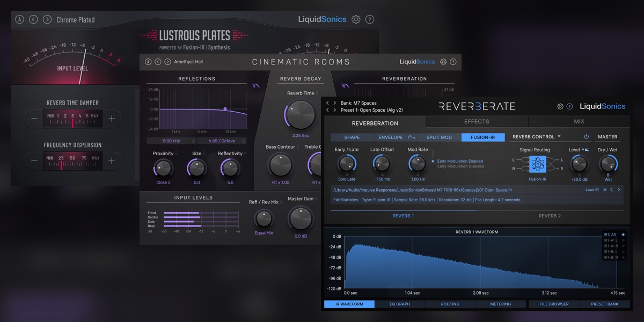Viewport: 644px width, 322px height.
Task: Open help icon in Cinematic Rooms header
Action: (453, 62)
